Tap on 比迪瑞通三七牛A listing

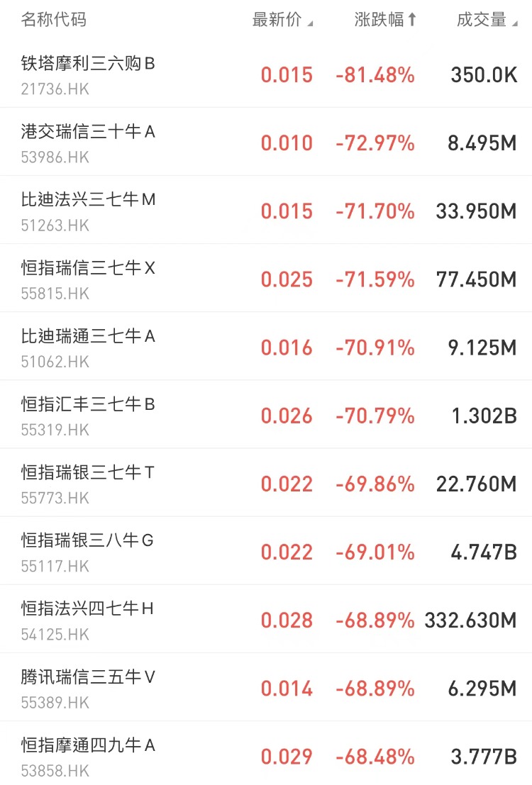point(88,336)
